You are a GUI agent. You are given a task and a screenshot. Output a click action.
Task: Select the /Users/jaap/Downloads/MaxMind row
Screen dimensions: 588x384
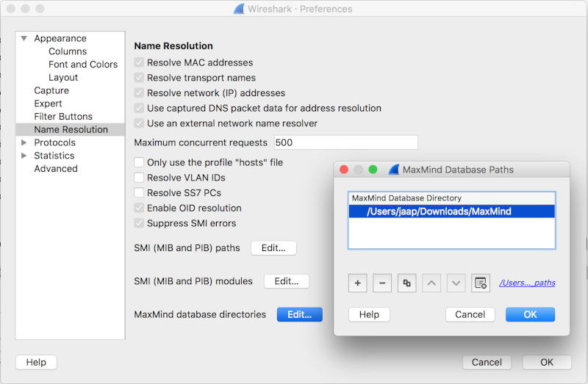tap(451, 211)
